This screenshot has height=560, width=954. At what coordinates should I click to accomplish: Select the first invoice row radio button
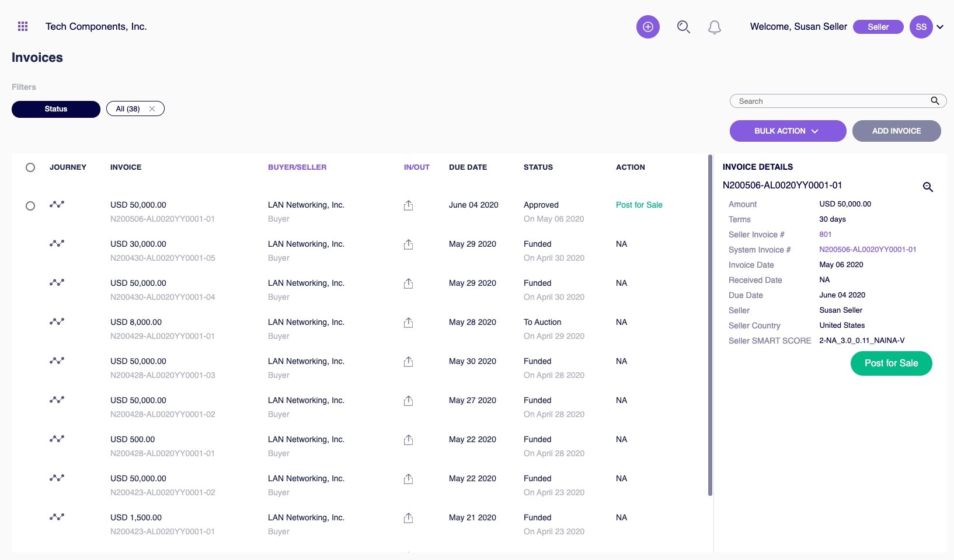click(30, 206)
